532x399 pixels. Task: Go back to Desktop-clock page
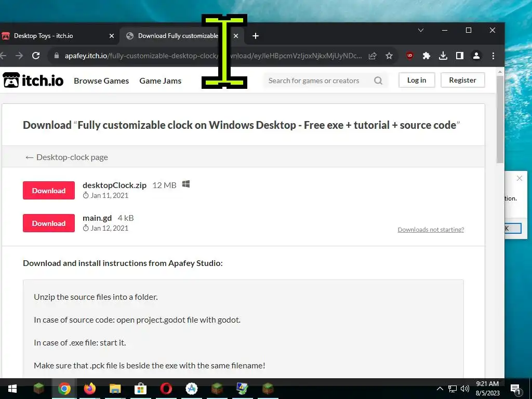click(x=67, y=157)
